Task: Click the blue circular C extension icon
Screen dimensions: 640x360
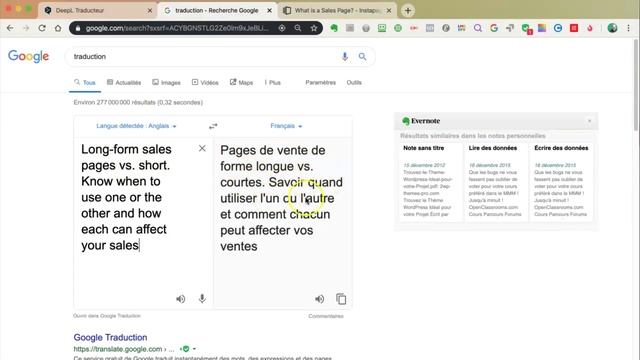Action: tap(558, 28)
